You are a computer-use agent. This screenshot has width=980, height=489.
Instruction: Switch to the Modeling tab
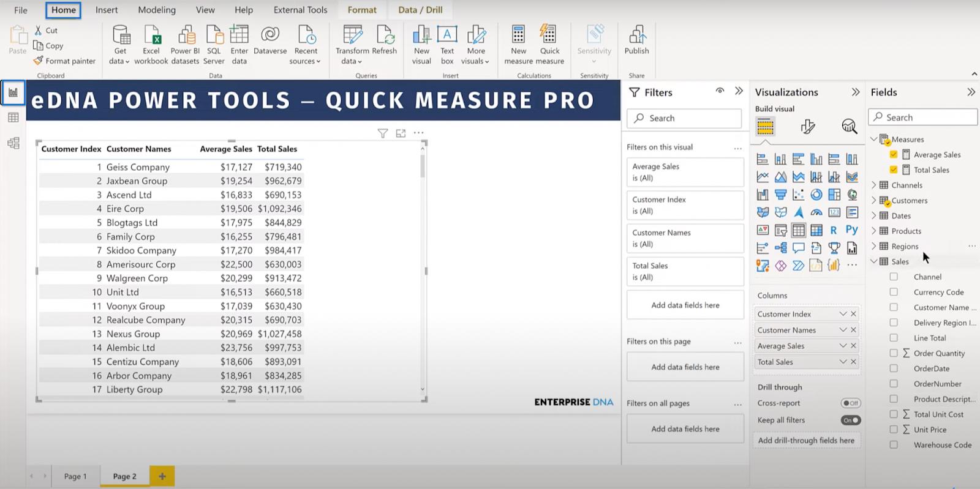point(157,10)
